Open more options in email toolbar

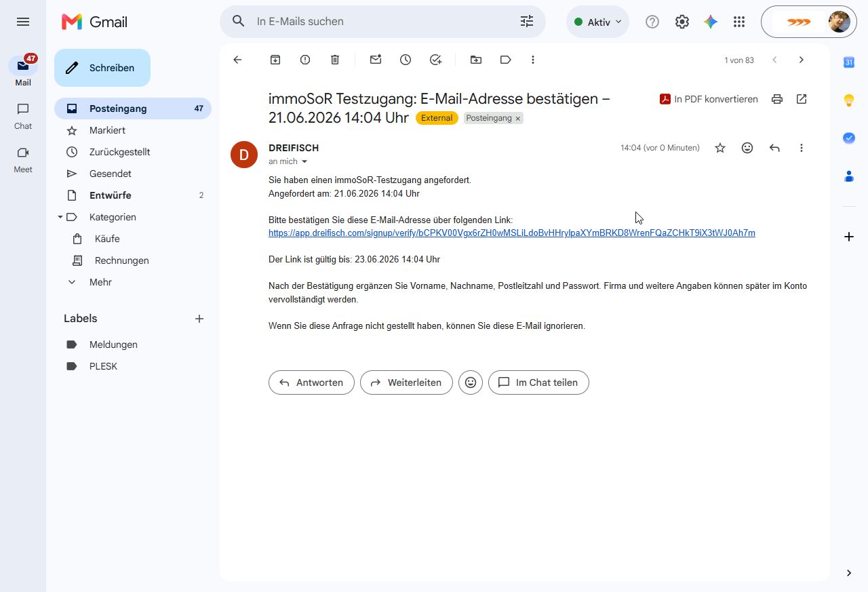pyautogui.click(x=533, y=60)
